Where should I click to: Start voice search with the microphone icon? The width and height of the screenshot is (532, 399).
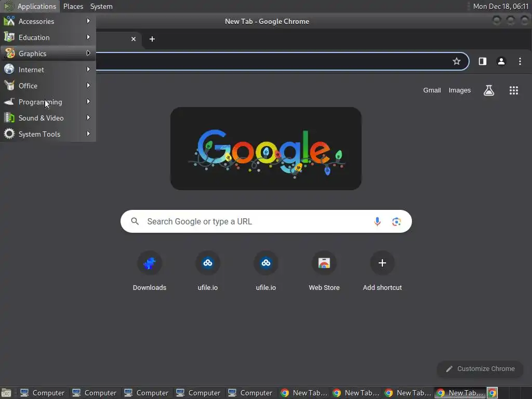coord(377,221)
